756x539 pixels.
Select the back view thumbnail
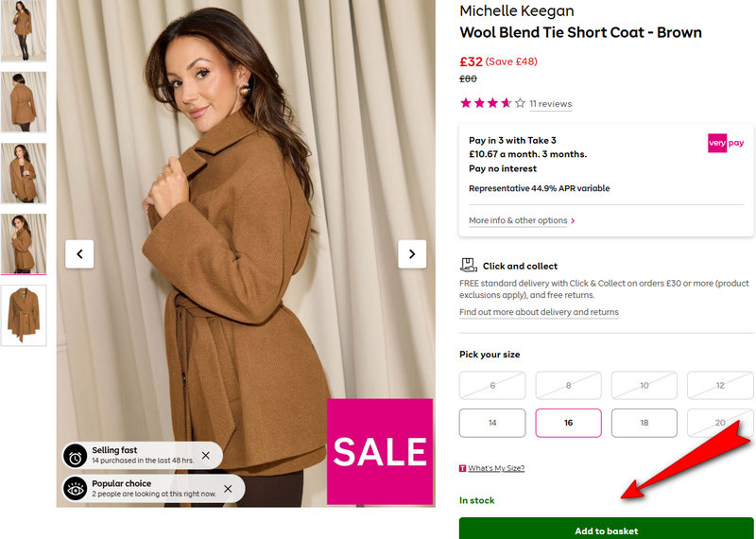23,102
